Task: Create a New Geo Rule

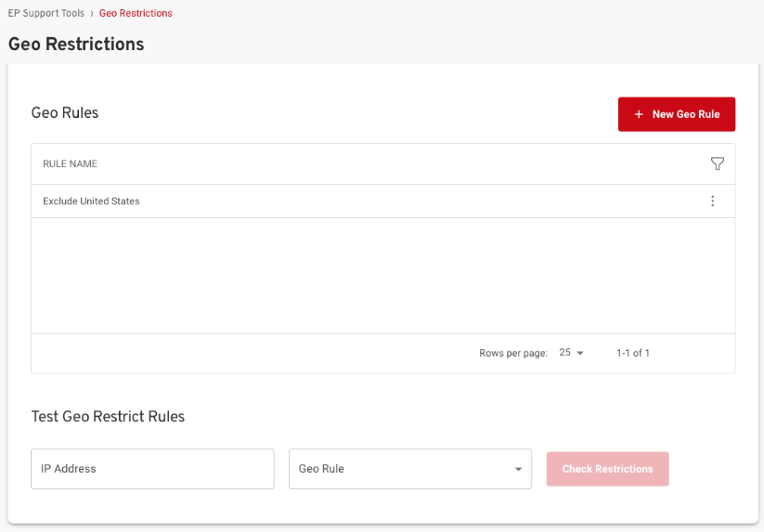Action: (676, 114)
